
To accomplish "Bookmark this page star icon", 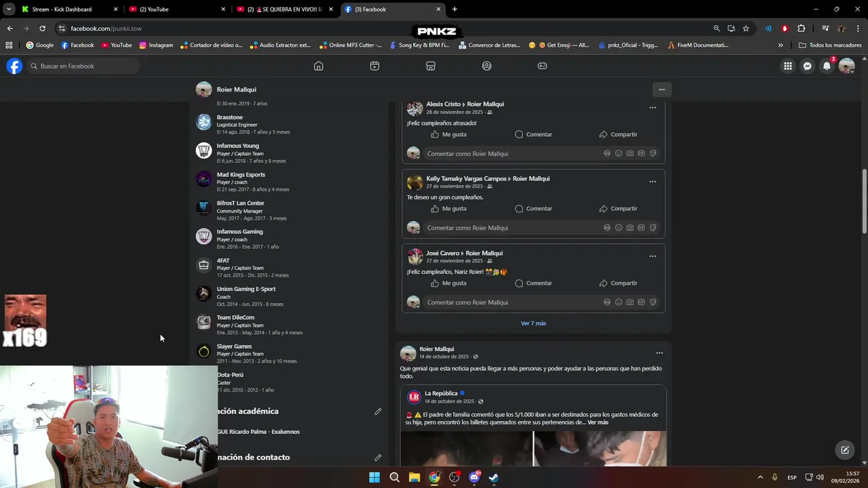I will [x=746, y=28].
